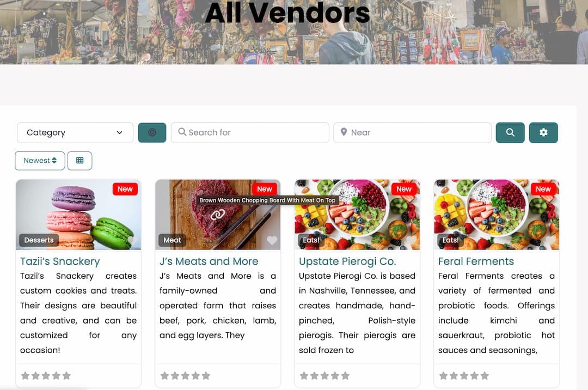Switch layout using the grid view icon
The height and width of the screenshot is (390, 588).
click(80, 161)
